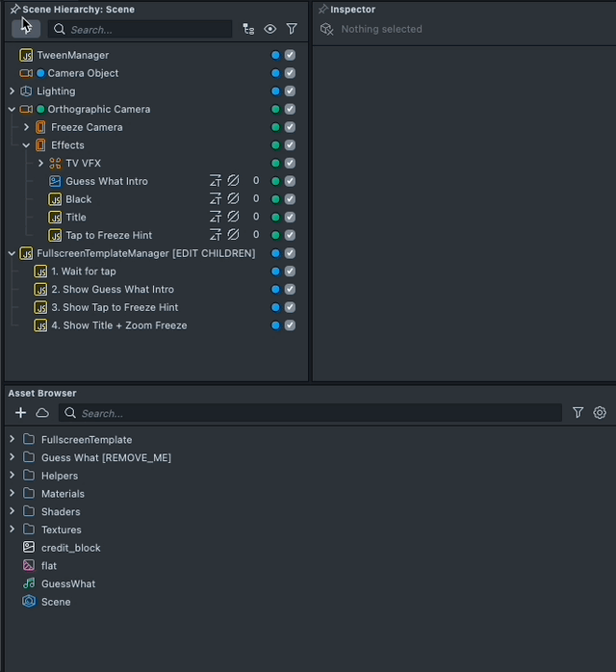Select the TV VFX scene object

[83, 164]
